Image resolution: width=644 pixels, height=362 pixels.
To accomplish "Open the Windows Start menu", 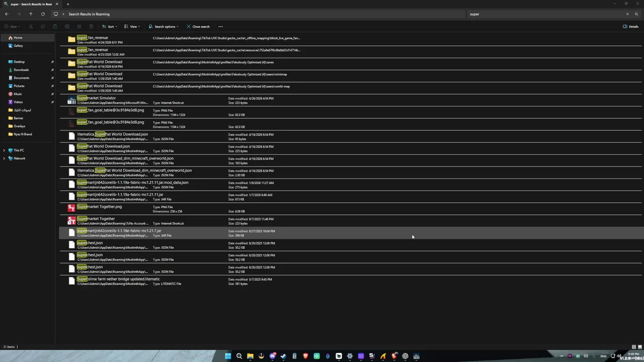I will [x=228, y=356].
